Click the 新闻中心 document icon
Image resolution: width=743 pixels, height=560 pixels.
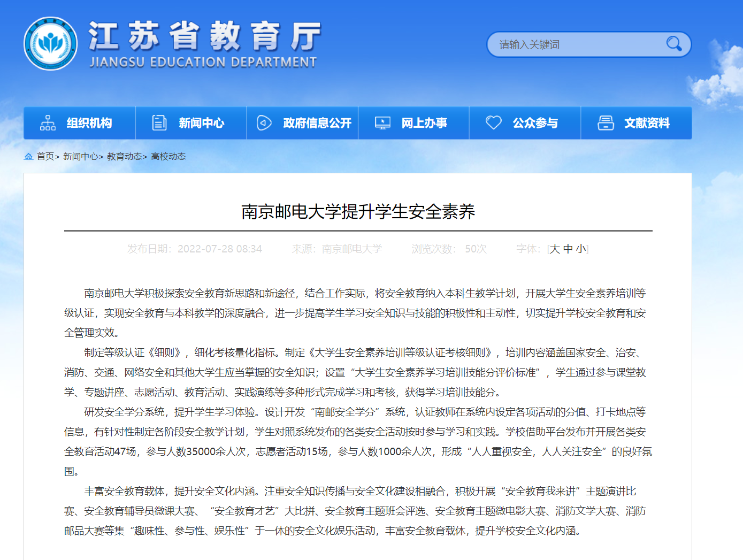159,123
